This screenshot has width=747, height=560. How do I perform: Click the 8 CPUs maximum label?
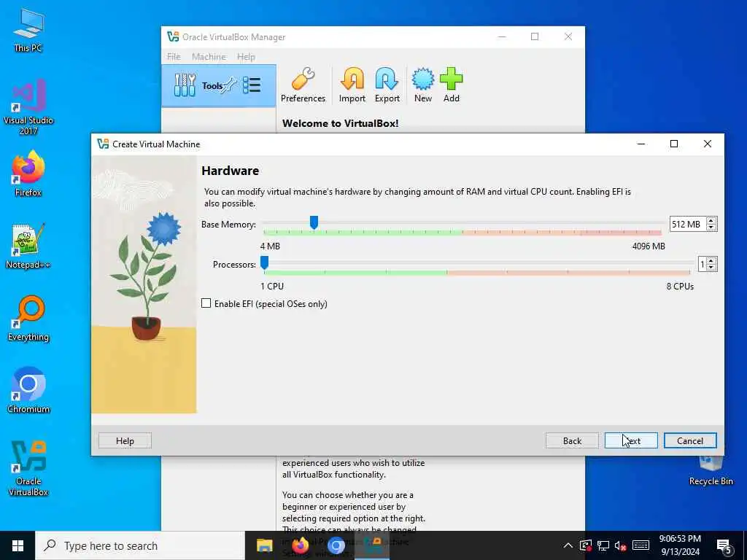coord(680,286)
